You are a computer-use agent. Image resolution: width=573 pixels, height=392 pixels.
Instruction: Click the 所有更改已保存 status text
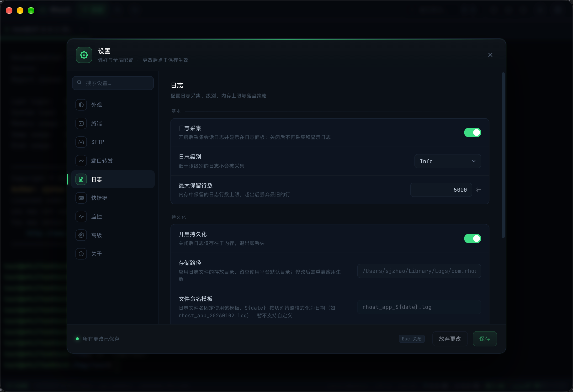point(101,339)
